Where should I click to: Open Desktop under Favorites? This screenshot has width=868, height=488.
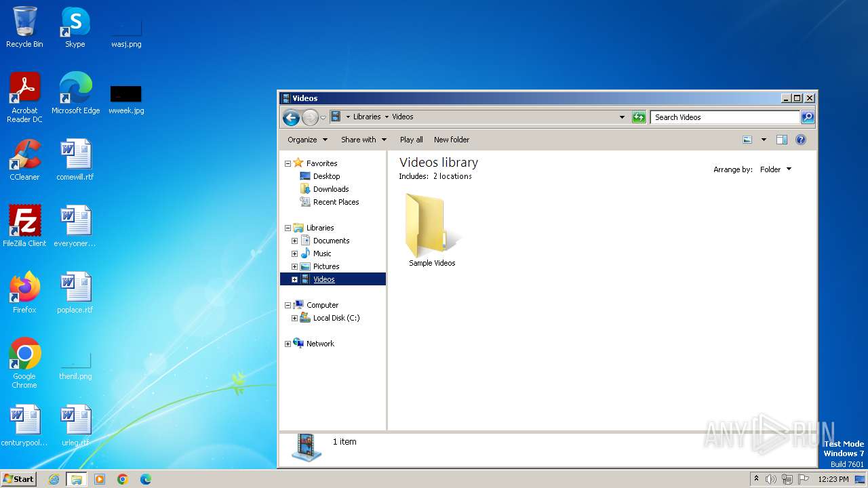click(x=326, y=176)
